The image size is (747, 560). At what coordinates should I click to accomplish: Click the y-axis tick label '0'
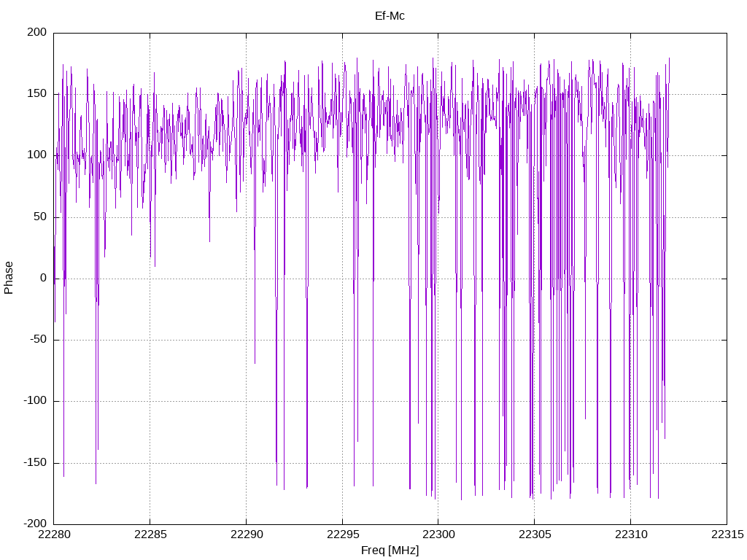[x=44, y=278]
